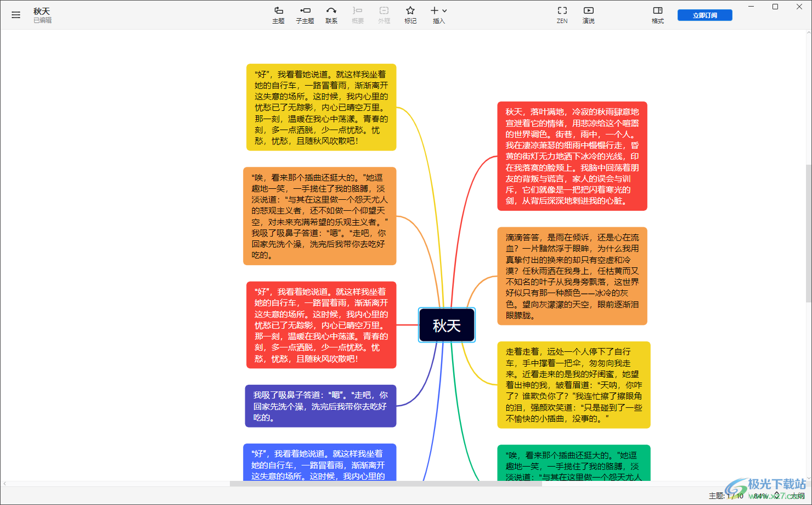Click the 已编辑 edited status label
This screenshot has height=505, width=812.
(43, 20)
